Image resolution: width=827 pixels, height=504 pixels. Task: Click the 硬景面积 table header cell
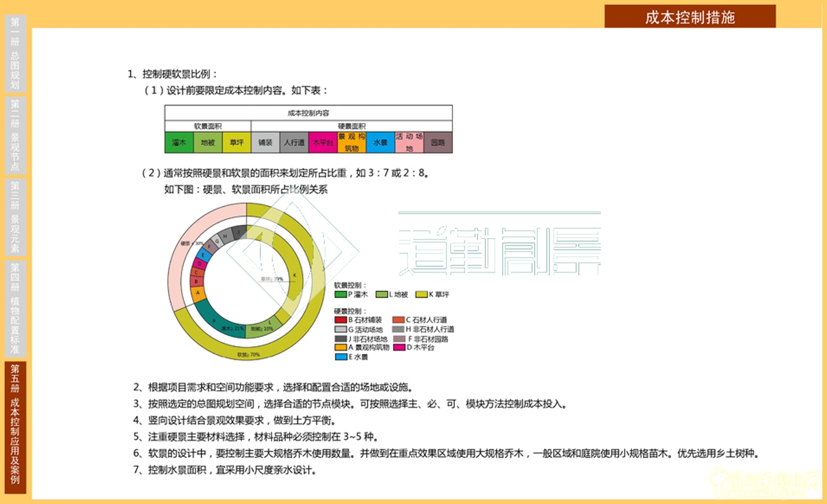click(351, 126)
